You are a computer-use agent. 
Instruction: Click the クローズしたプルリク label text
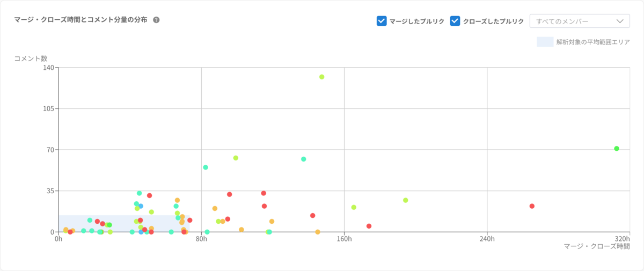point(493,21)
